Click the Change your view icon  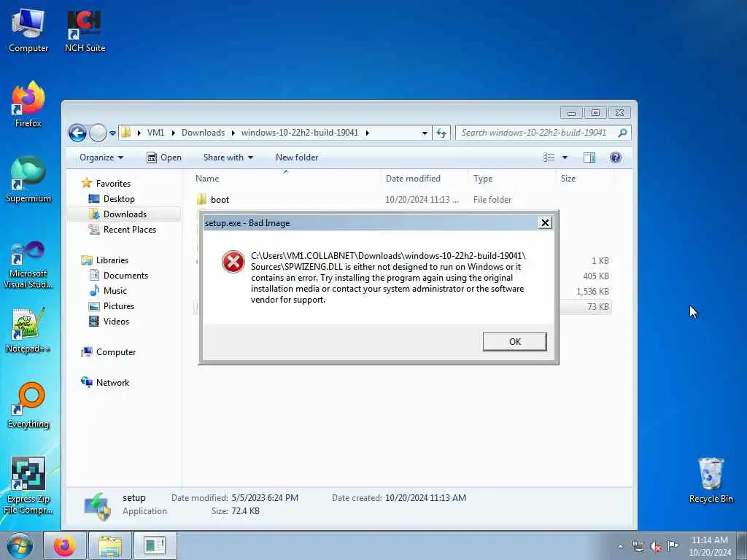pyautogui.click(x=549, y=157)
